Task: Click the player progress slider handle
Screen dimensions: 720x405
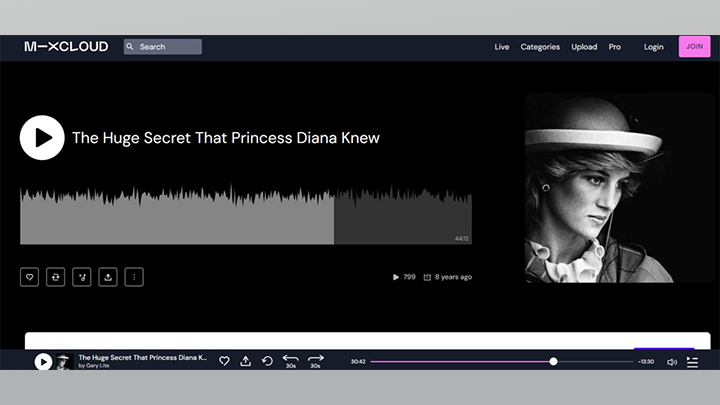Action: tap(553, 361)
